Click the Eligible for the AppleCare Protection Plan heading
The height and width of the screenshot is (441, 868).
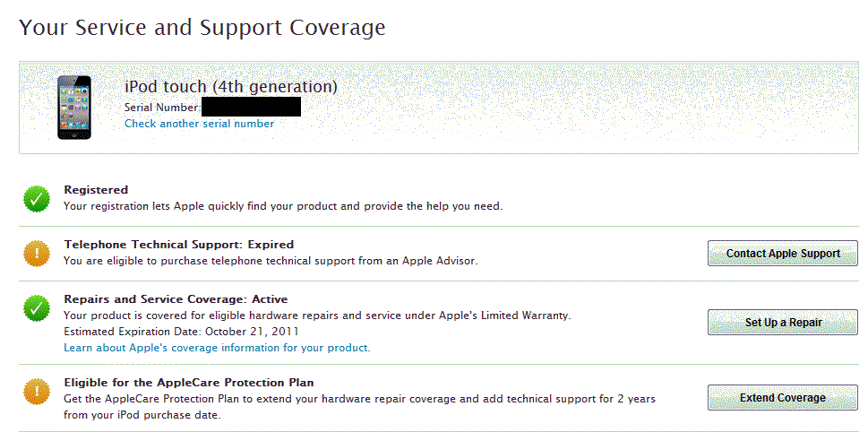(188, 383)
